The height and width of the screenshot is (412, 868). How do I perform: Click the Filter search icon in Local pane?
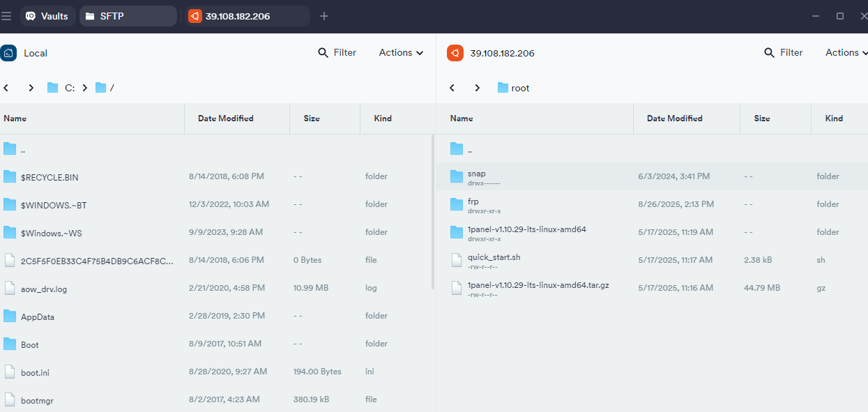coord(323,53)
